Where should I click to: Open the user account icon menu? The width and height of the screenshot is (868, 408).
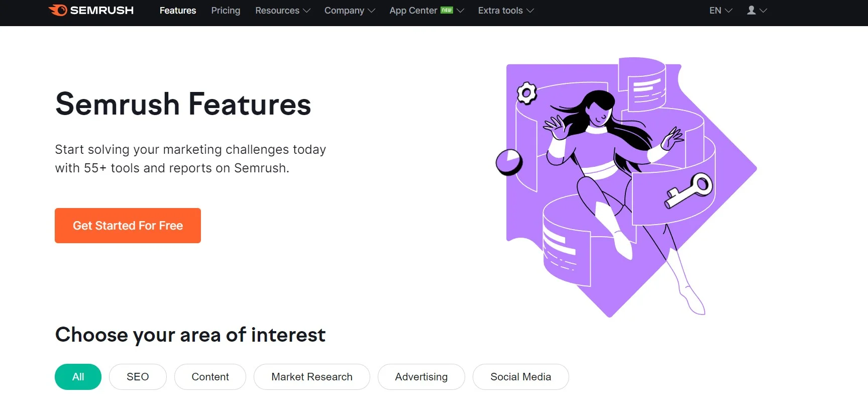[x=750, y=10]
